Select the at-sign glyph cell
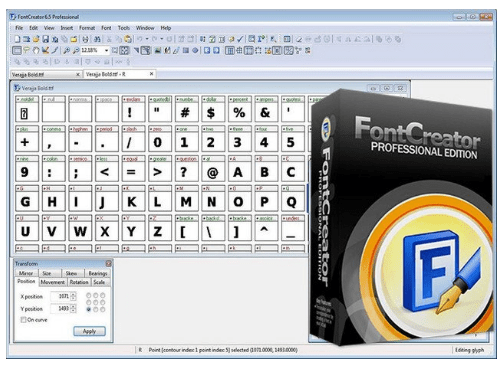The width and height of the screenshot is (504, 365). coord(213,168)
